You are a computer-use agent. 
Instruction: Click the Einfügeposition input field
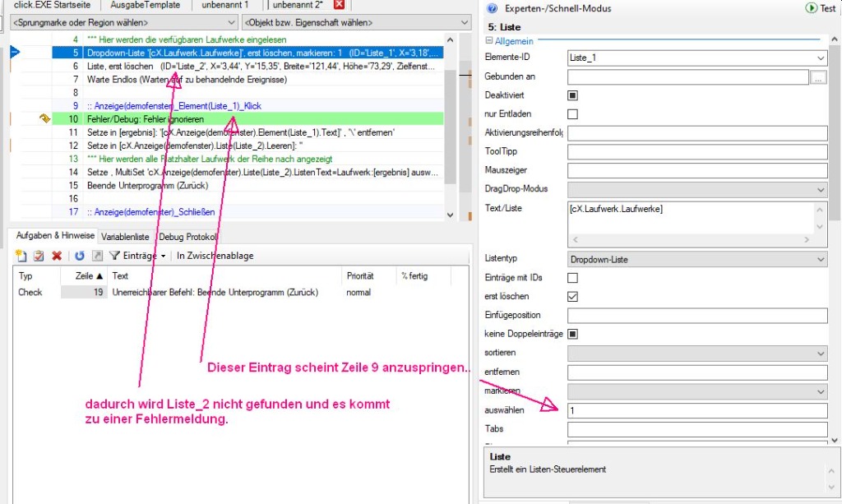(x=697, y=316)
